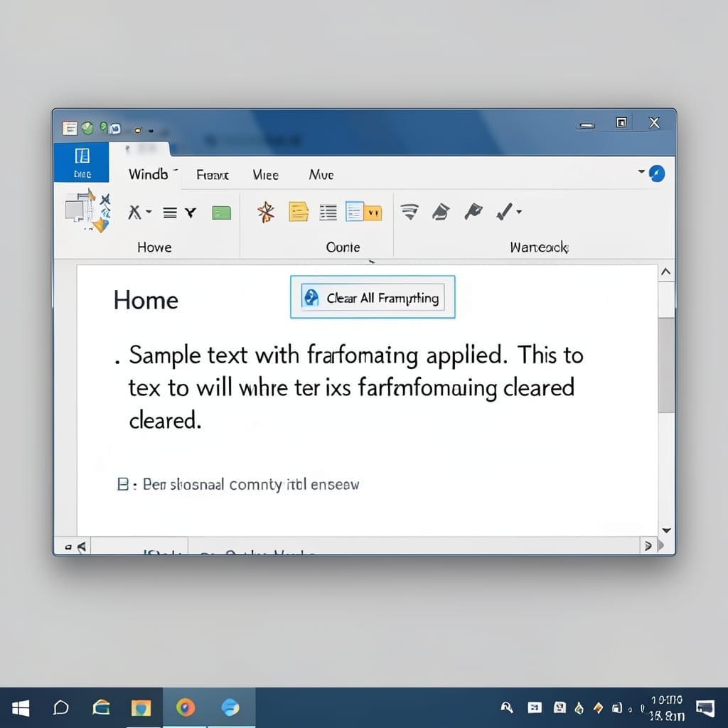
Task: Click the Wameock group label
Action: 539,247
